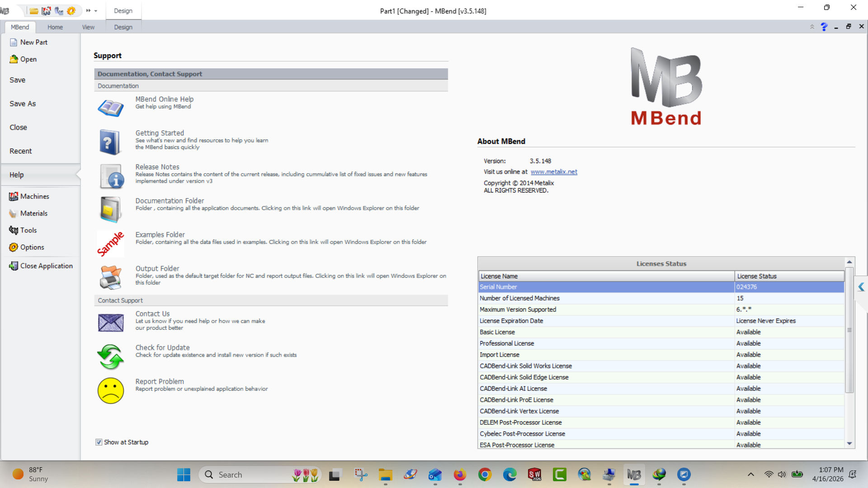Open the Getting Started link text
The image size is (868, 488).
click(x=160, y=133)
